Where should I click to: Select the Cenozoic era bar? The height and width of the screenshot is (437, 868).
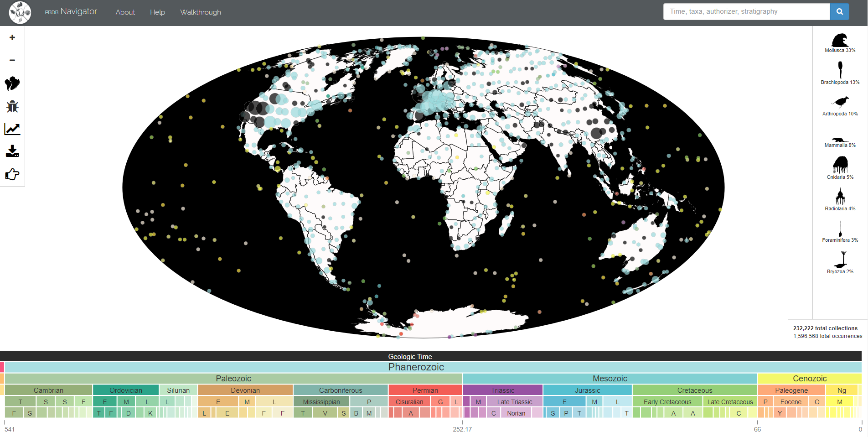[x=809, y=379]
